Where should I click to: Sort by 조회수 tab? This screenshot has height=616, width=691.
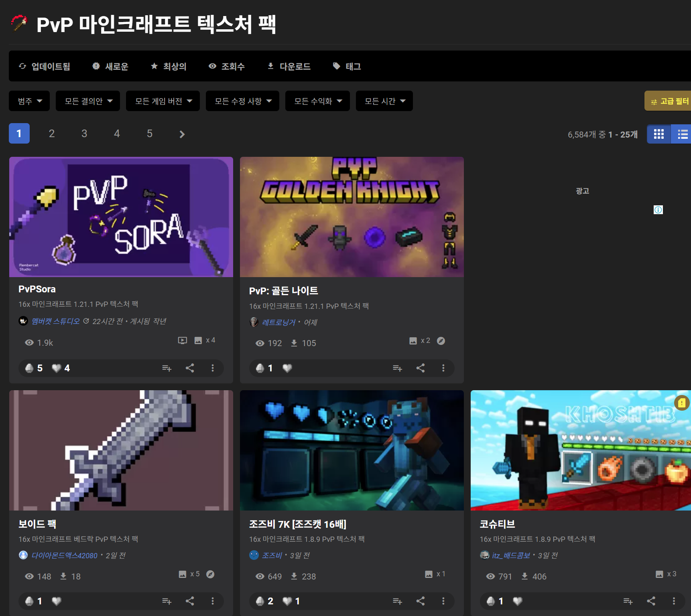click(x=227, y=67)
